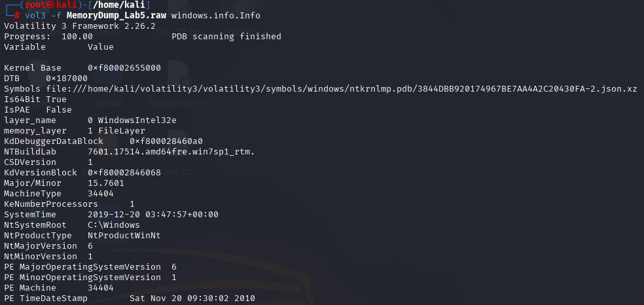Viewport: 644px width, 305px height.
Task: Click the faint hydra.restore desktop file label
Action: [178, 102]
